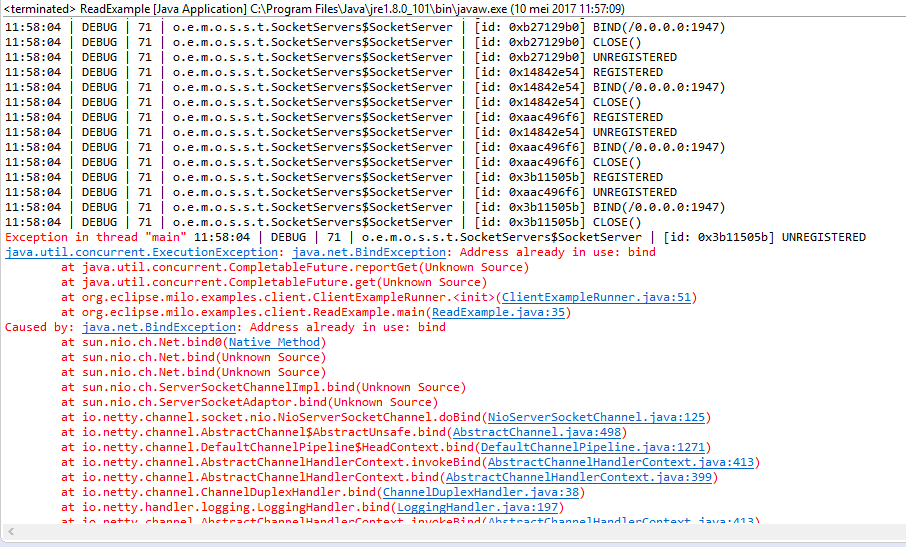Click the BIND(/0.0.0.0:1947) entry for id 0x3b11505b

pyautogui.click(x=659, y=207)
